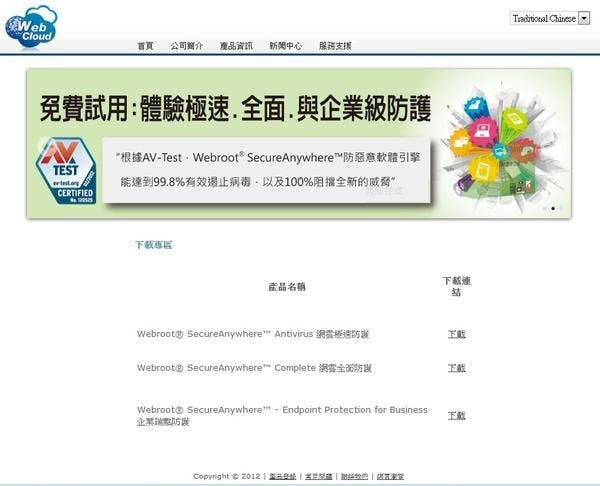Download Endpoint Protection for Business via 下載

click(457, 415)
